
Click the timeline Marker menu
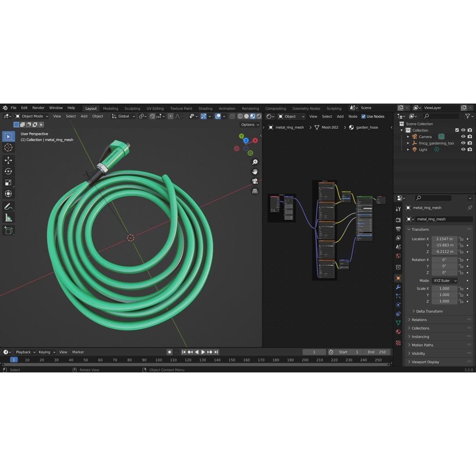click(x=78, y=352)
